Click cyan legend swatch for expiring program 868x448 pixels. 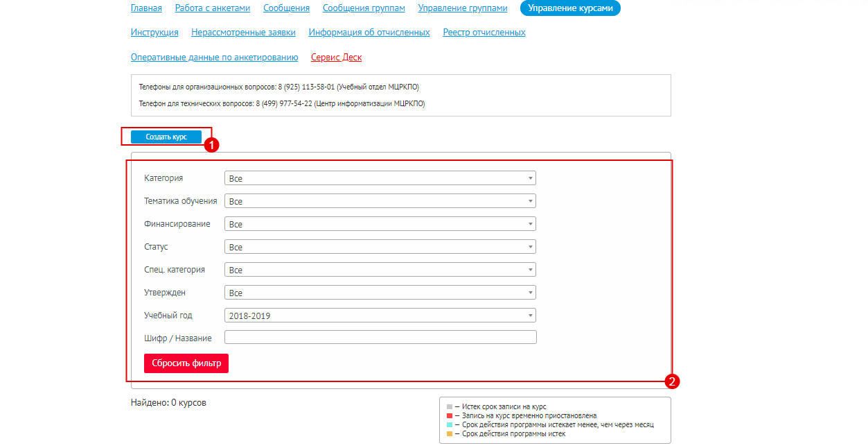point(450,424)
